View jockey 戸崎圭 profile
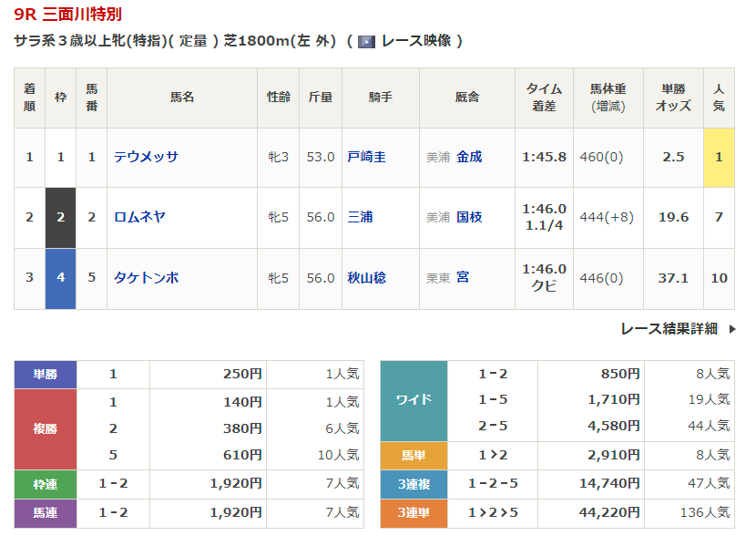The height and width of the screenshot is (536, 756). pyautogui.click(x=366, y=157)
